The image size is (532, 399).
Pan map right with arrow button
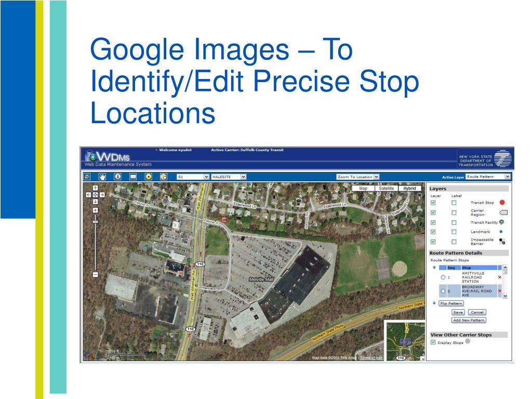point(102,195)
